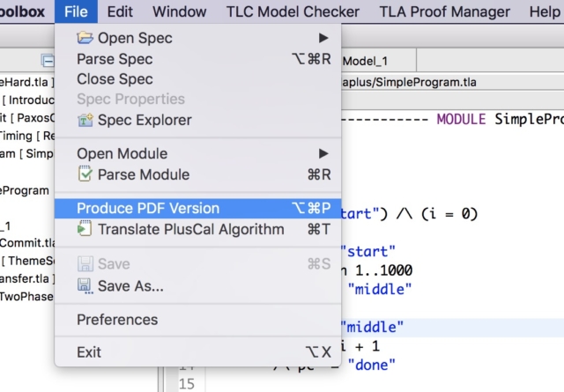Click the "done" string in the editor
564x392 pixels.
coord(372,365)
